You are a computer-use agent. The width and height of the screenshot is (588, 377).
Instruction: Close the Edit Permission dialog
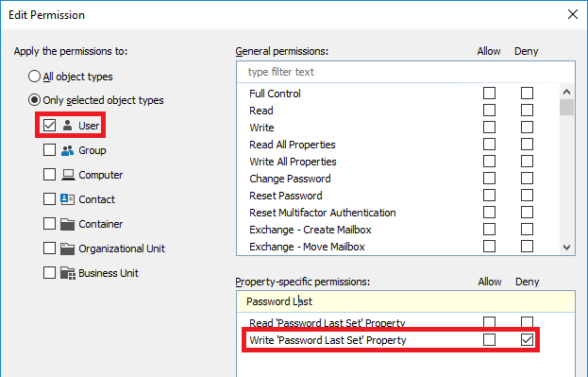pyautogui.click(x=573, y=14)
